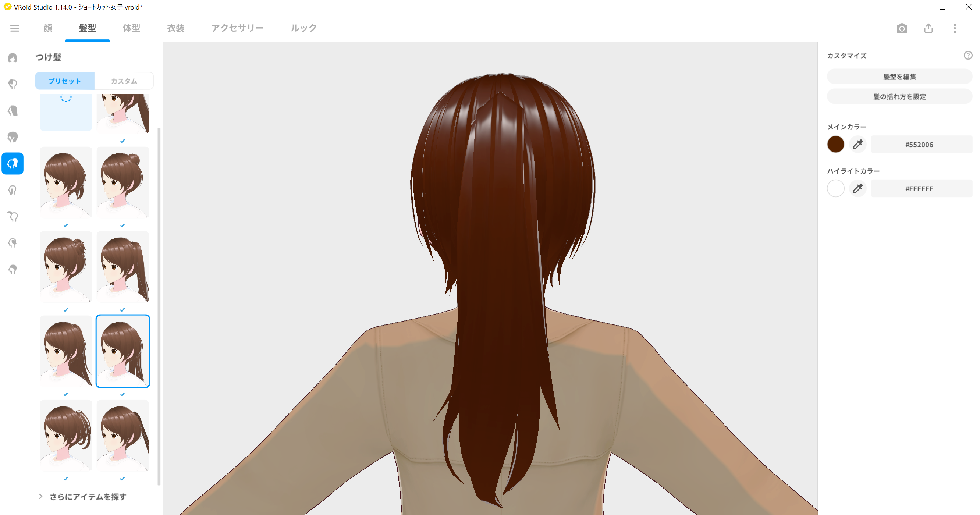Click the 髪の揺れ方を設定 button
The image size is (980, 515).
tap(899, 97)
